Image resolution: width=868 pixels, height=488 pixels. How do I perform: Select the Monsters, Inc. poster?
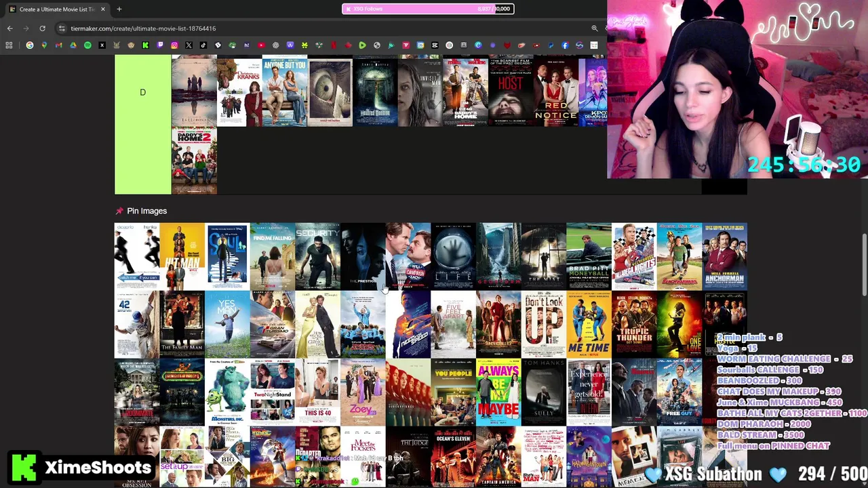(227, 392)
